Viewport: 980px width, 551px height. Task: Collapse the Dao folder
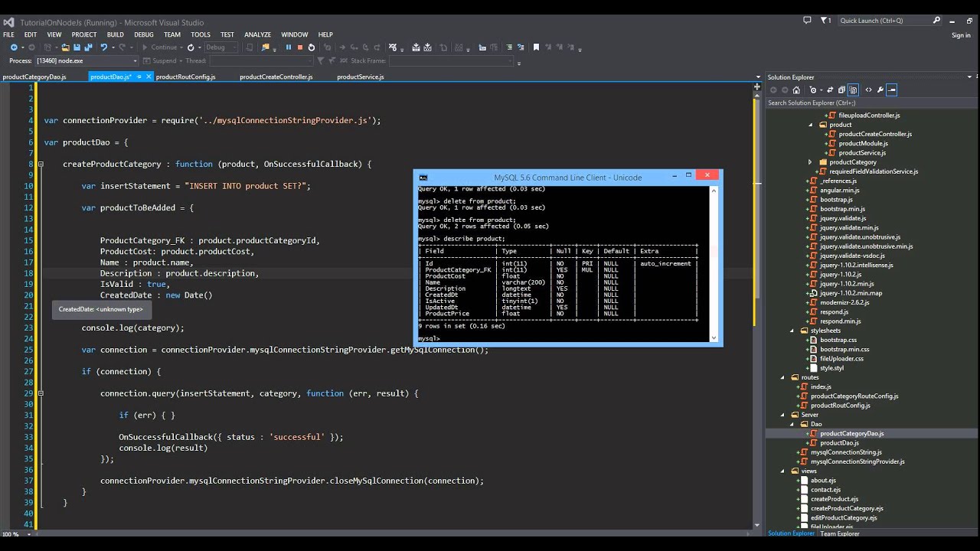[792, 424]
